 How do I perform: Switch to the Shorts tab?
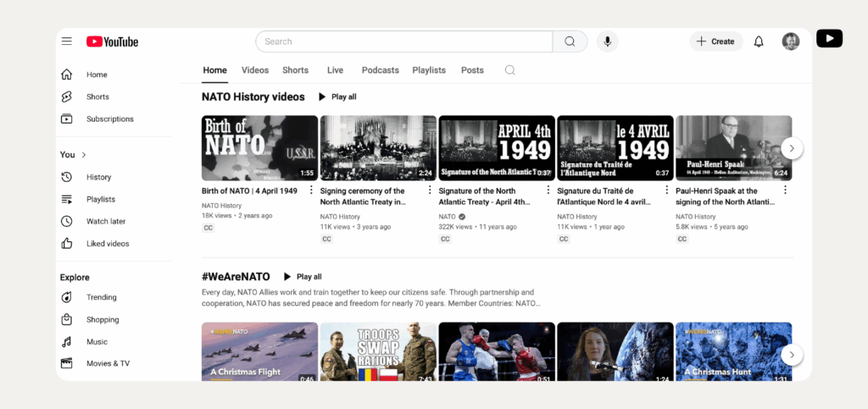tap(295, 70)
